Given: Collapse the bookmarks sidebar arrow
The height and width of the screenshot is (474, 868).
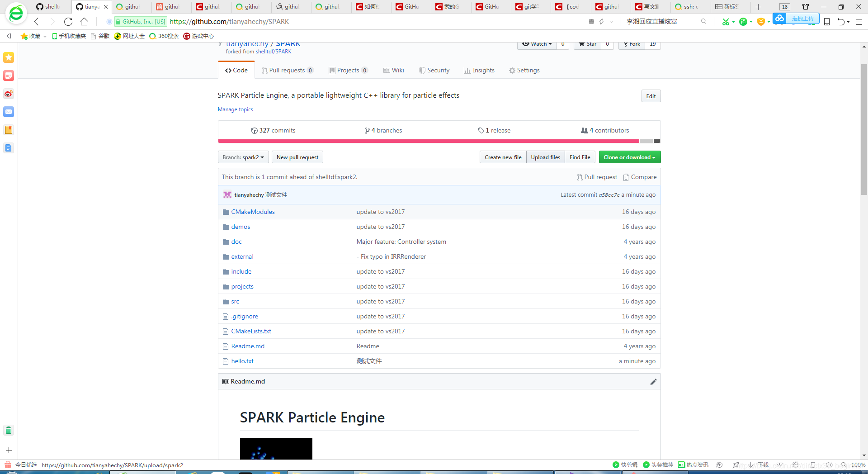Looking at the screenshot, I should click(9, 36).
